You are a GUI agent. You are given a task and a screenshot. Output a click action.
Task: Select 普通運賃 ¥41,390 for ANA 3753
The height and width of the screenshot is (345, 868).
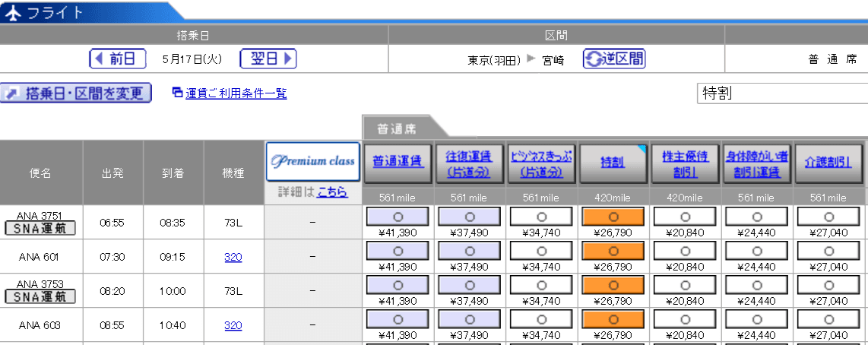click(398, 286)
